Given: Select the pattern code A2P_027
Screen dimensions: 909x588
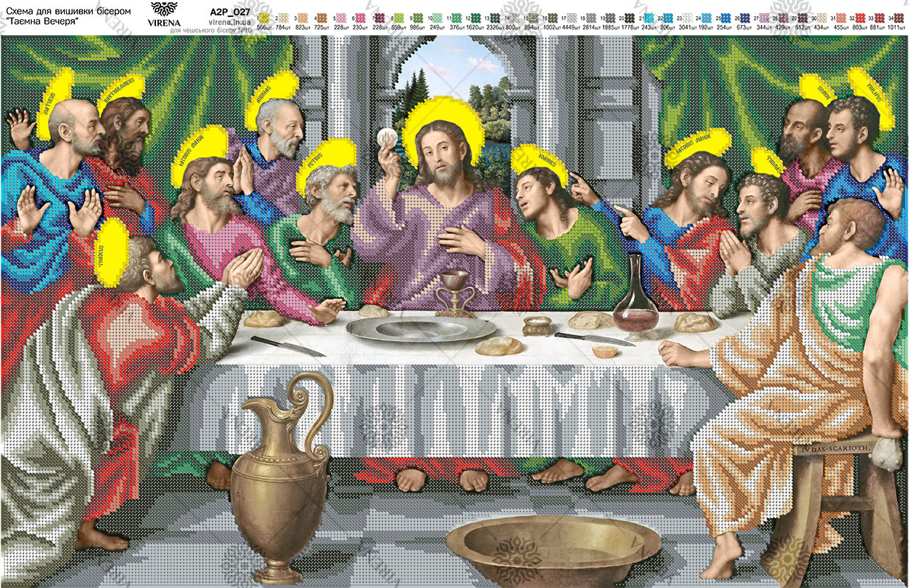Looking at the screenshot, I should click(x=229, y=12).
